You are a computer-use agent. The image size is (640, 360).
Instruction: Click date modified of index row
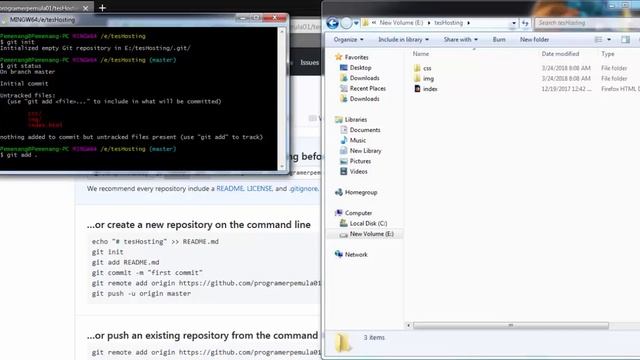(566, 89)
